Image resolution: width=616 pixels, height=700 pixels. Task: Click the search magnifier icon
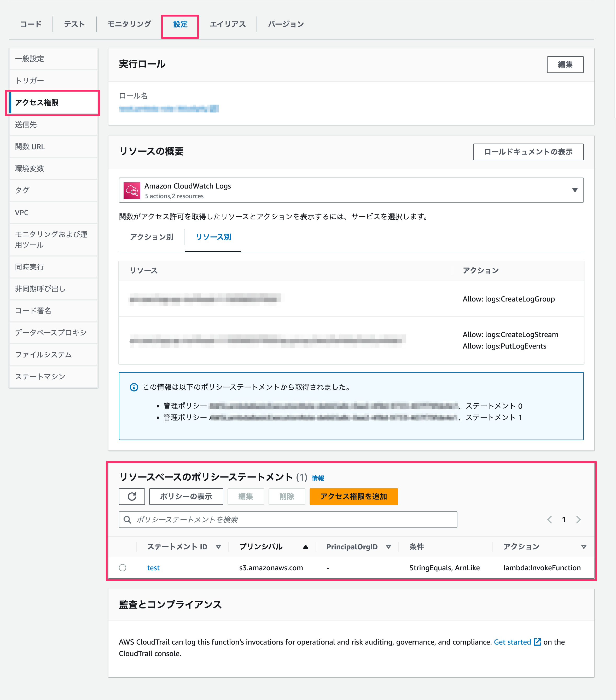point(127,520)
